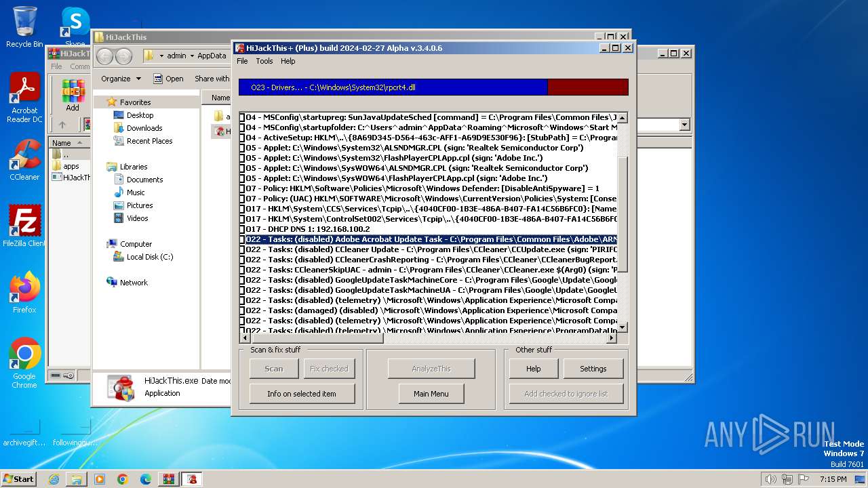Check O7 Policy Windows Defender DisableAntiSpyware entry
This screenshot has width=868, height=488.
click(243, 188)
